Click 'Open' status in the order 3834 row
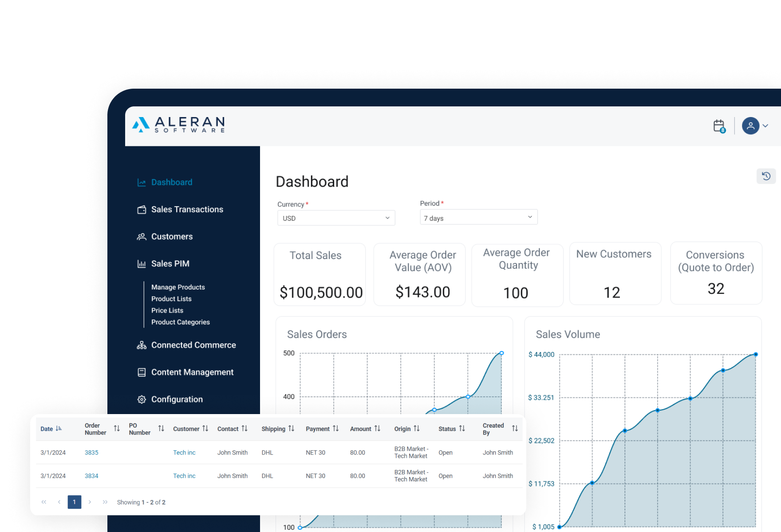The width and height of the screenshot is (781, 532). pos(446,476)
